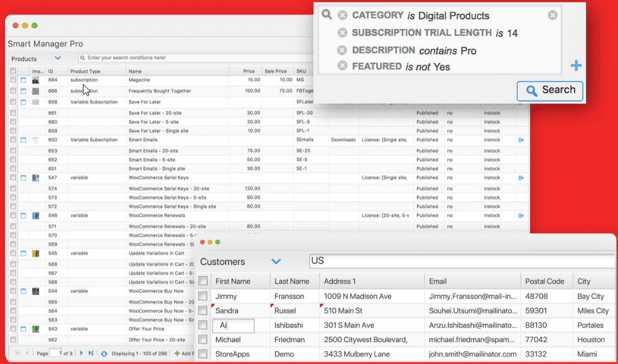
Task: Click the postal code cell 88130
Action: (x=536, y=325)
